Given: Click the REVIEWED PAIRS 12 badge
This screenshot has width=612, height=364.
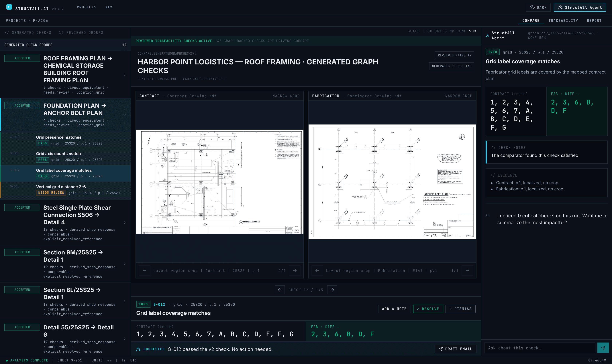Looking at the screenshot, I should pyautogui.click(x=454, y=55).
